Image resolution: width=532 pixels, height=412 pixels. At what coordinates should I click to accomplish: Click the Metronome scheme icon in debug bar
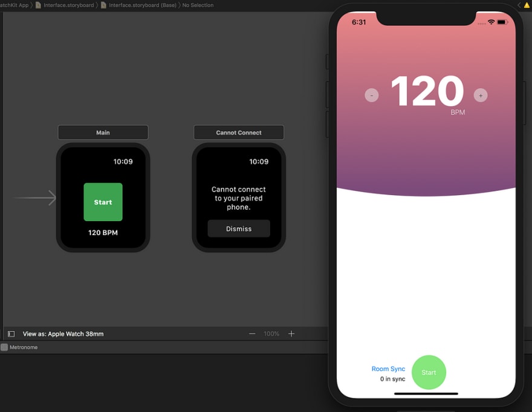pyautogui.click(x=4, y=347)
